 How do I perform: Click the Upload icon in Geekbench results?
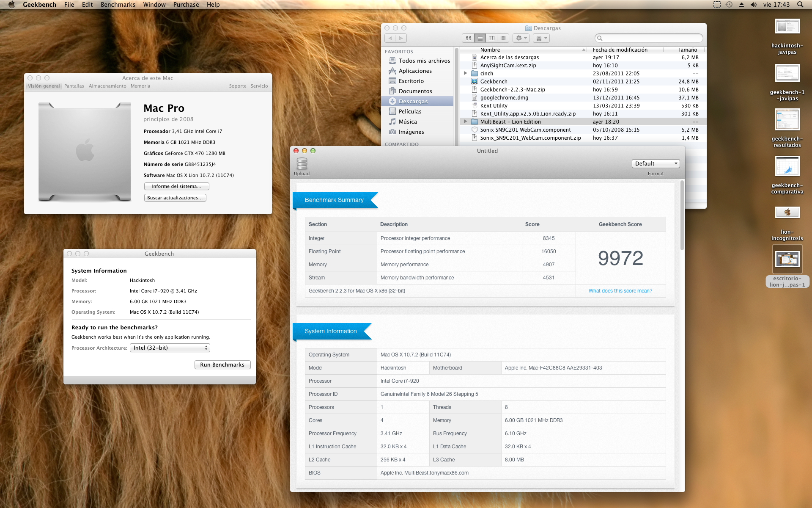pyautogui.click(x=302, y=164)
